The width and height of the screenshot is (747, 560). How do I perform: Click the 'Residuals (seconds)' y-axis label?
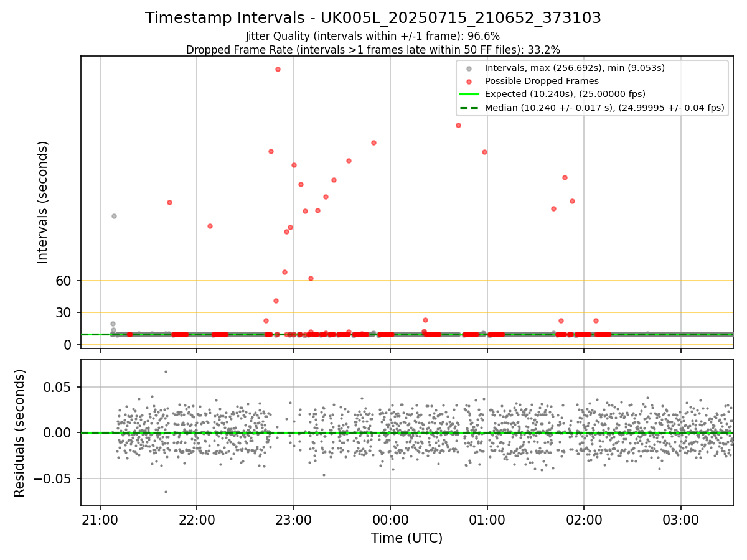point(20,432)
